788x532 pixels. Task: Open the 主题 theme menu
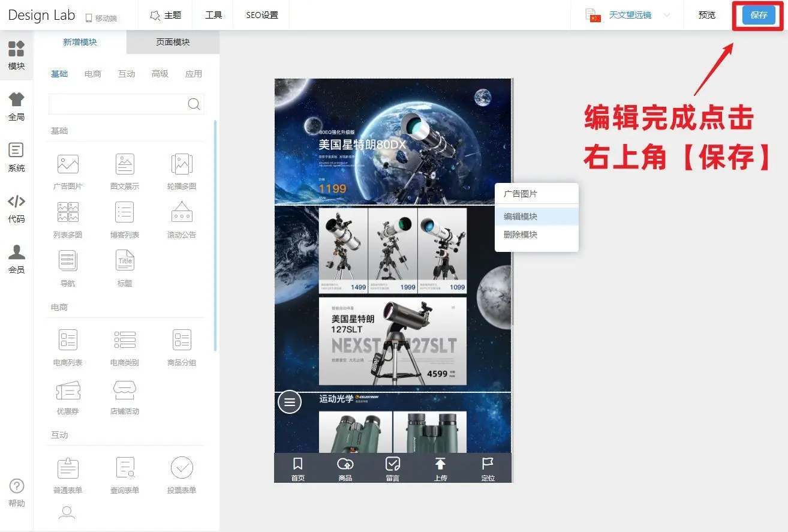click(166, 15)
